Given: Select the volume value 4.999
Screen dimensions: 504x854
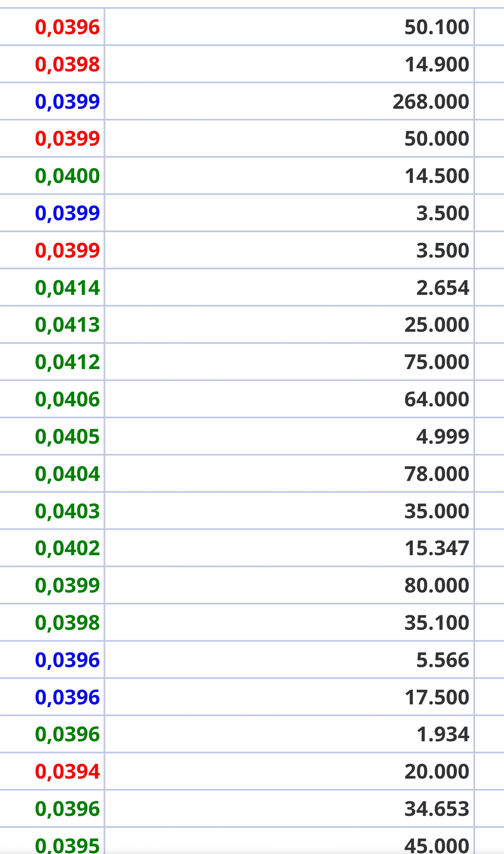Looking at the screenshot, I should tap(443, 437).
